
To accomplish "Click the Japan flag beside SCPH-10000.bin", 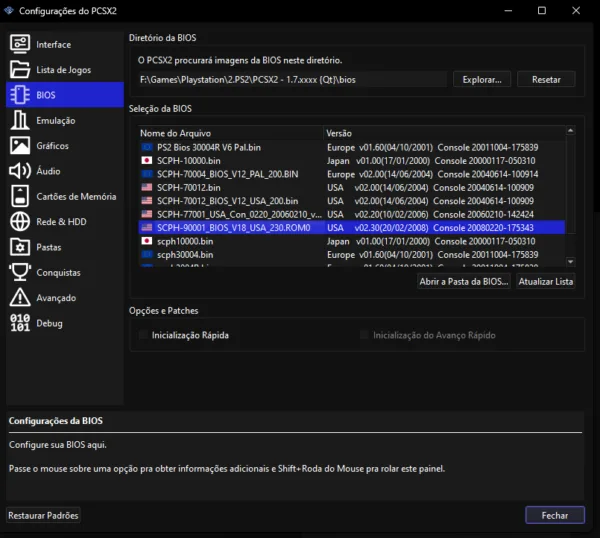I will (147, 160).
